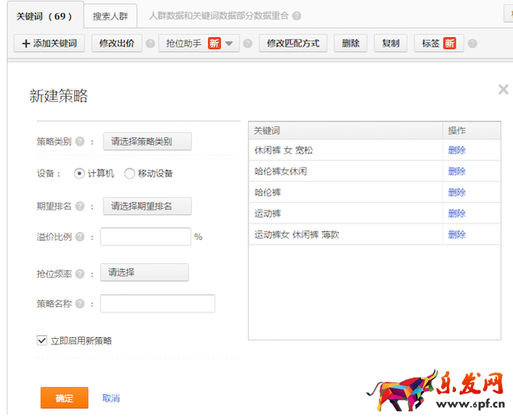The width and height of the screenshot is (513, 420).
Task: Open 请选择策略类别 dropdown
Action: [147, 142]
